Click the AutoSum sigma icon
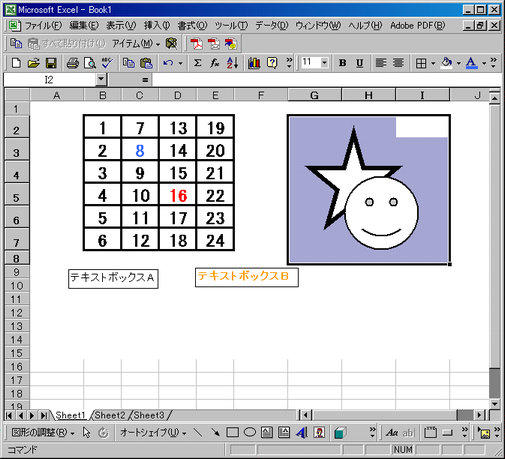505x459 pixels. (197, 63)
